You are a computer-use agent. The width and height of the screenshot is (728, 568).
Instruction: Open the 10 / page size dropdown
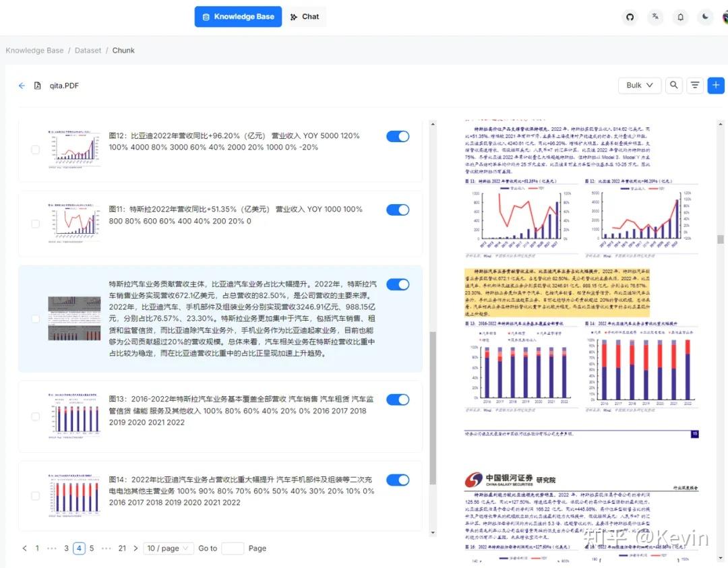click(x=168, y=548)
